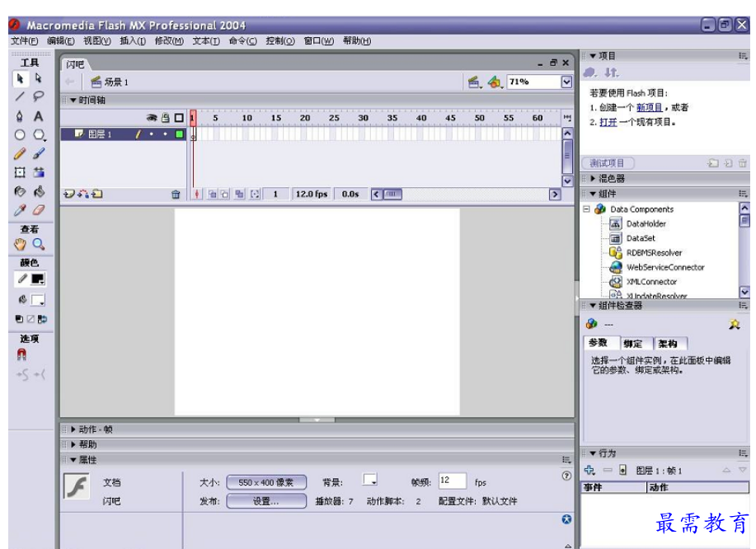Collapse the 时间轴 timeline panel

(x=73, y=101)
